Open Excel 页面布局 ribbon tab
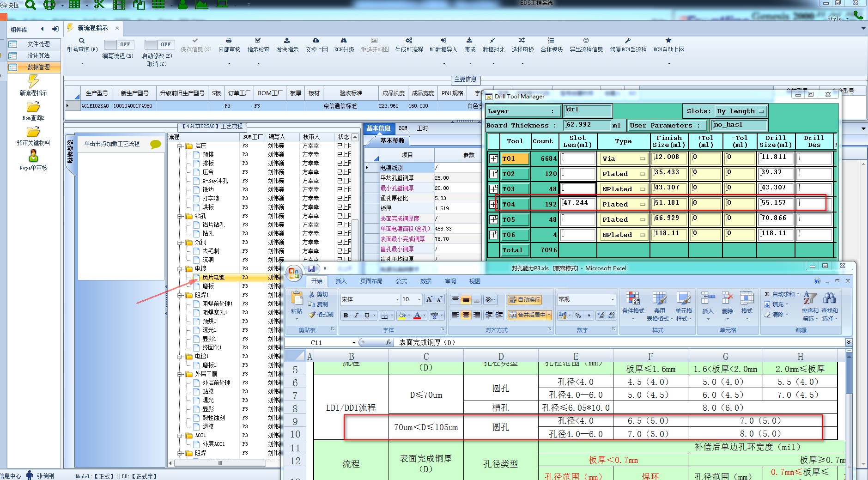 point(371,281)
